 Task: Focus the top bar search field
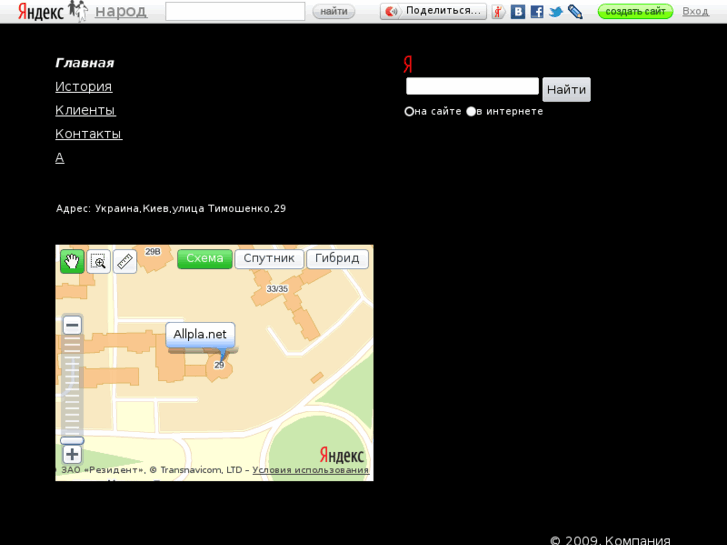tap(235, 12)
